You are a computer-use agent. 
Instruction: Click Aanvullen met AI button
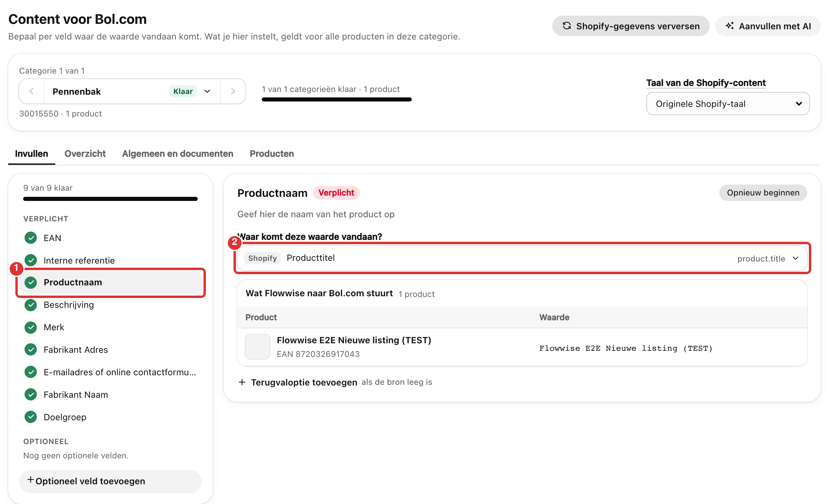coord(768,26)
